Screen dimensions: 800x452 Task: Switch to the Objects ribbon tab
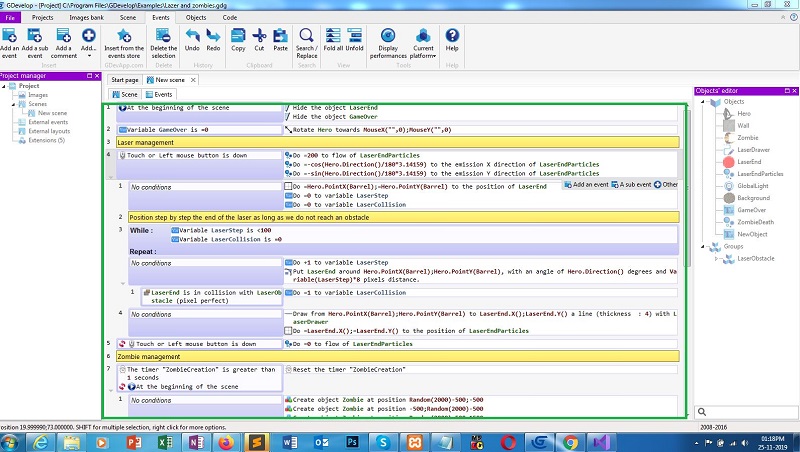(x=196, y=18)
